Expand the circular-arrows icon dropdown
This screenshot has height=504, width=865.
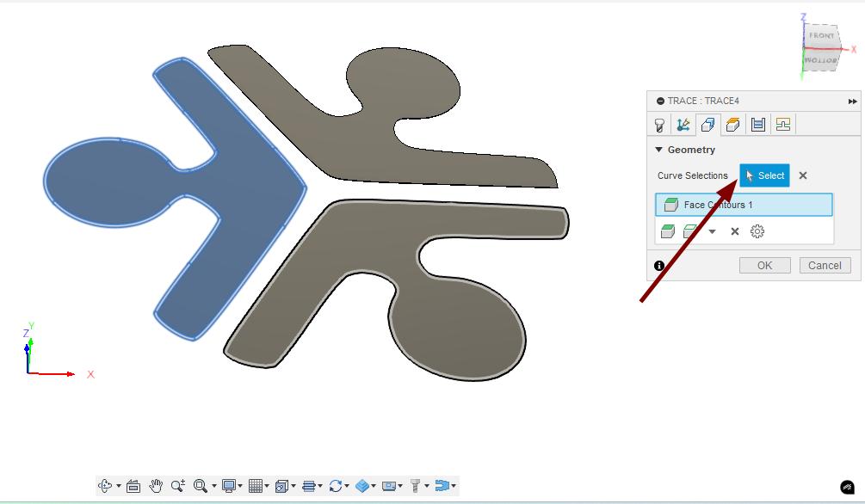347,486
